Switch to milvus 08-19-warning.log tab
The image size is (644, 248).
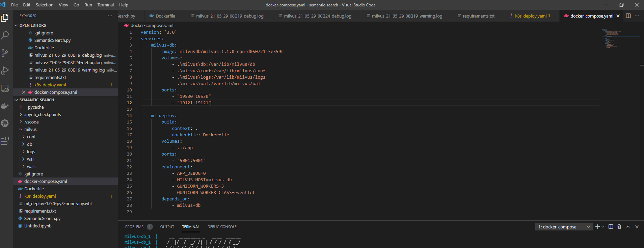[x=407, y=16]
